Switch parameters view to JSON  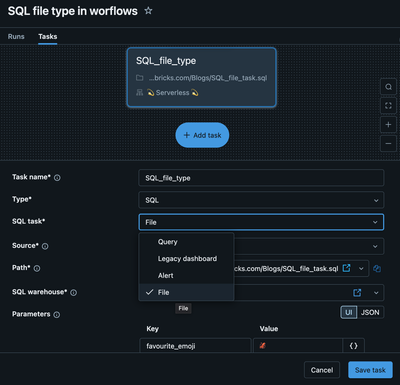pos(370,312)
